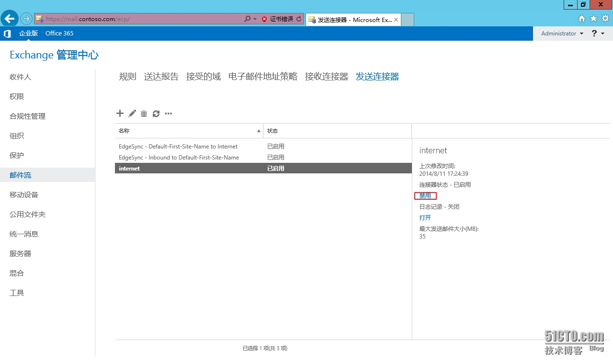Open the more options ellipsis icon
The width and height of the screenshot is (613, 364).
pyautogui.click(x=169, y=114)
